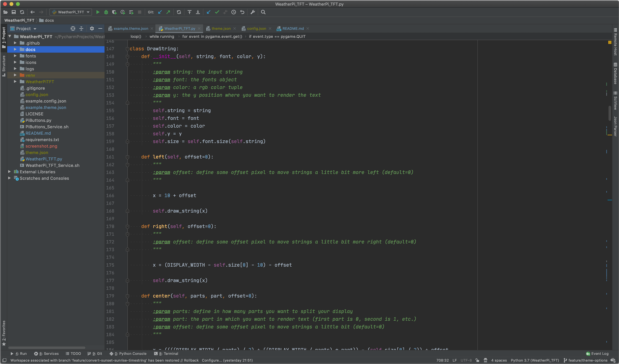Toggle the inspections hector icon in status bar
This screenshot has height=364, width=619.
click(485, 360)
